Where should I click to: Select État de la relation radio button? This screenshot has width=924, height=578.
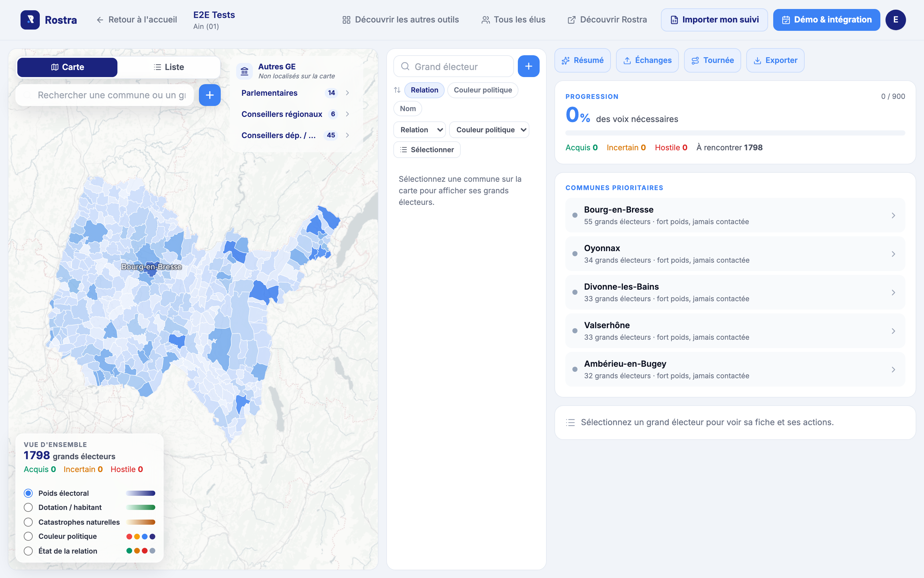28,551
